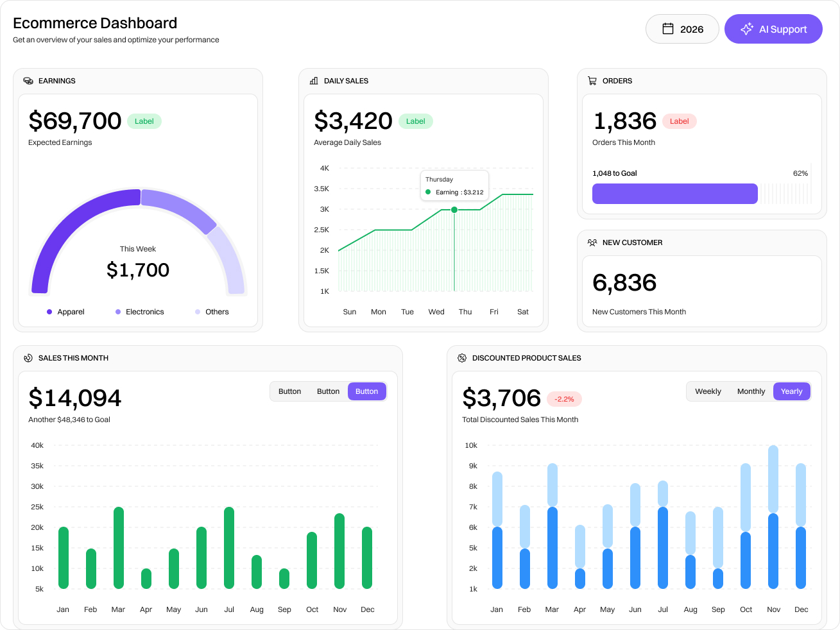The height and width of the screenshot is (630, 840).
Task: Click the sparkle icon on AI Support
Action: [x=747, y=29]
